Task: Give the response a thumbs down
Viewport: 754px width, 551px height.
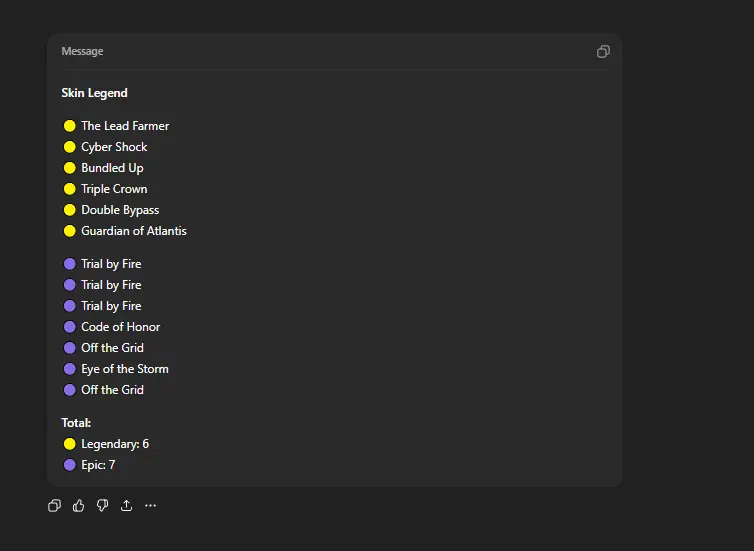Action: coord(103,506)
